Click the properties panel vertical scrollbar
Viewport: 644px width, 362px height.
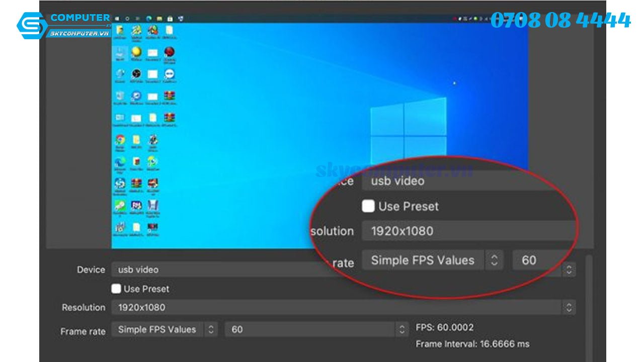pyautogui.click(x=588, y=307)
